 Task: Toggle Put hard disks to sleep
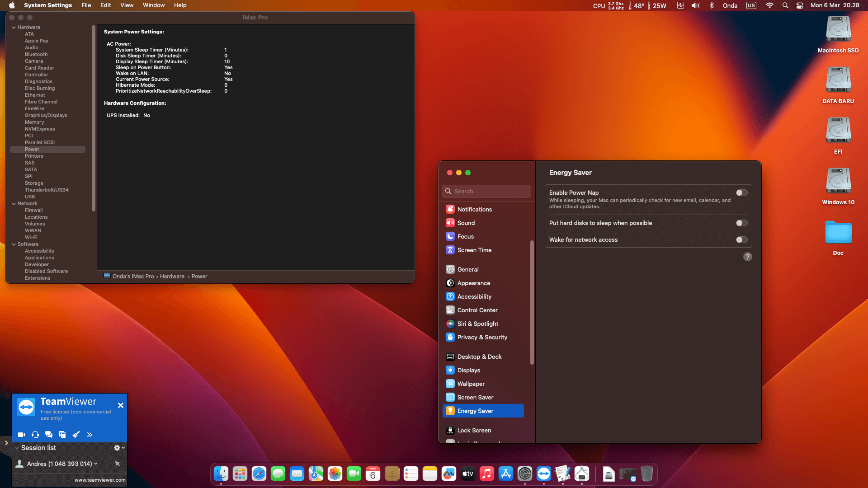(741, 223)
